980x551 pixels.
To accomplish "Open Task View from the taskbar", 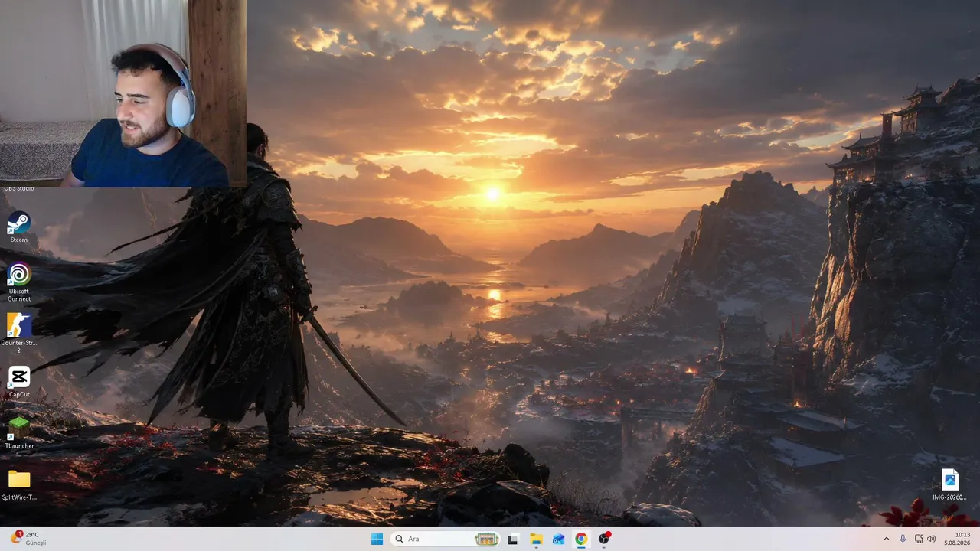I will (513, 539).
